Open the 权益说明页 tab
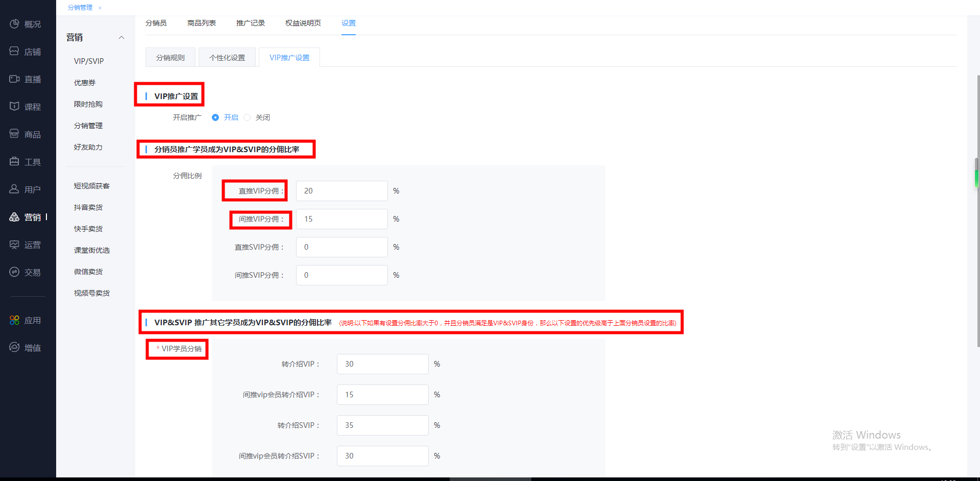The height and width of the screenshot is (481, 980). click(303, 23)
